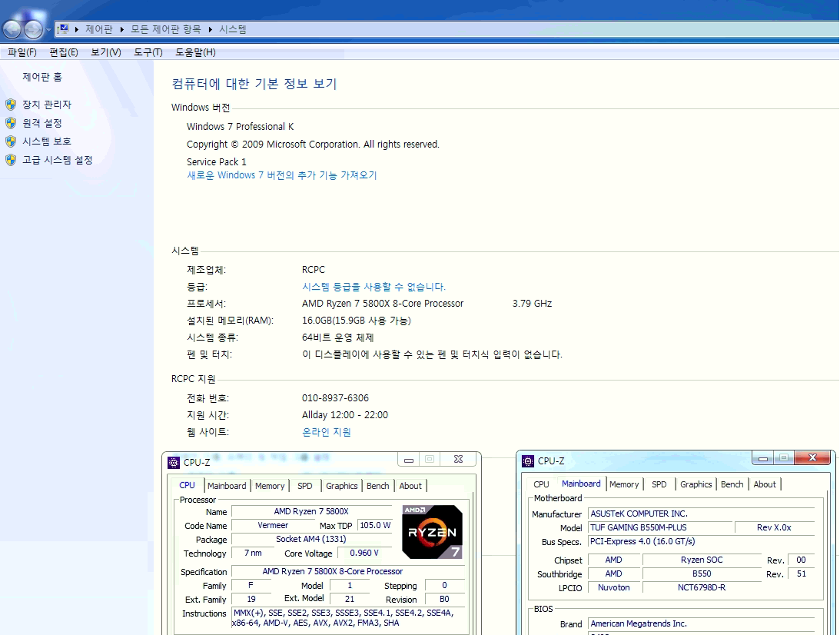Expand the arrow after 제어판 breadcrumb
Viewport: 840px width, 635px height.
121,29
